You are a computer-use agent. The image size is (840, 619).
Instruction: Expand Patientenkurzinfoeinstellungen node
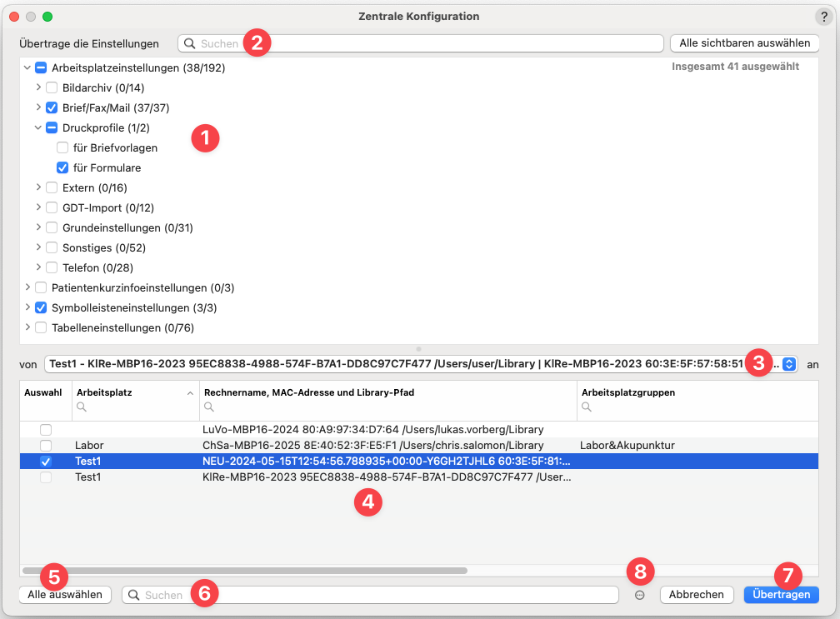tap(27, 287)
